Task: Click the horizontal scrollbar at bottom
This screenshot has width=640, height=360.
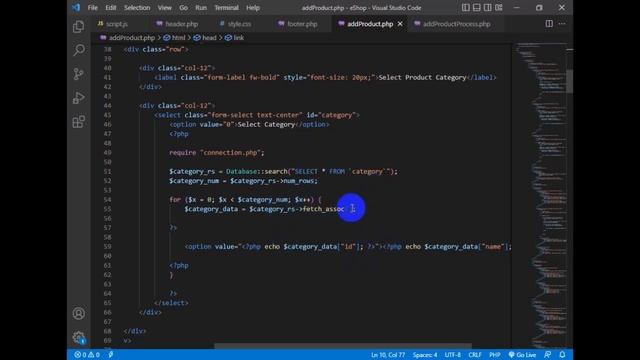Action: pos(343,346)
